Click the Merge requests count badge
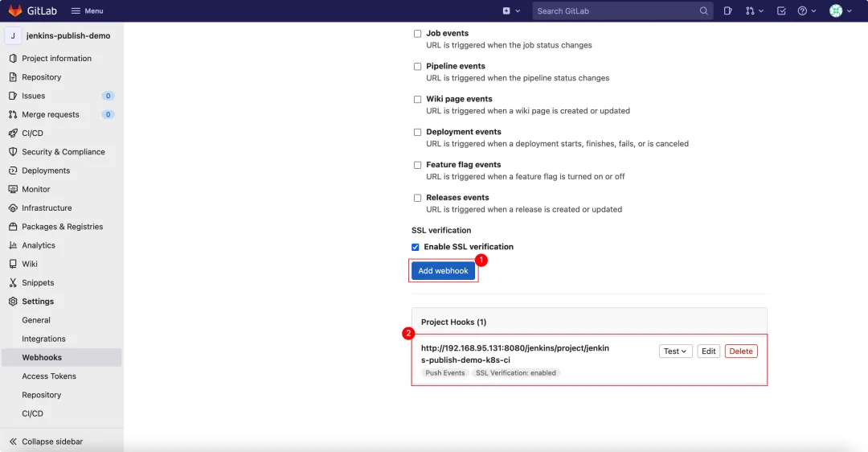Viewport: 868px width, 452px height. tap(108, 115)
